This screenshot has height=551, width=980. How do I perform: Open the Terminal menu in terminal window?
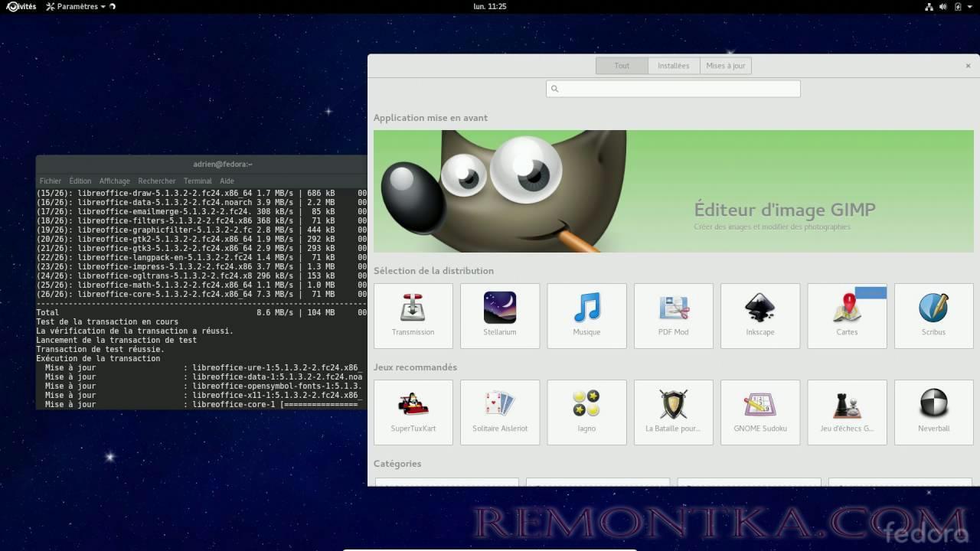(x=198, y=181)
